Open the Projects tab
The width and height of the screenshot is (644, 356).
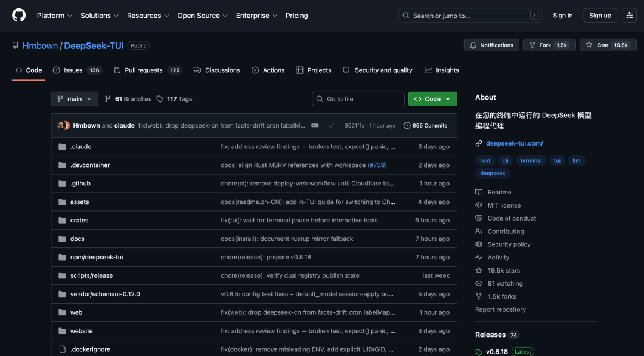point(314,70)
